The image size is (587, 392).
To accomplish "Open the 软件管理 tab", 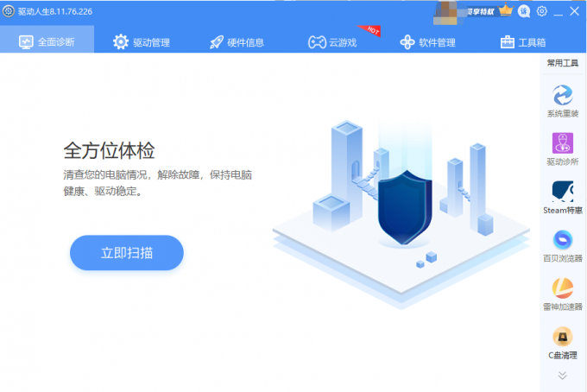I will pos(428,42).
